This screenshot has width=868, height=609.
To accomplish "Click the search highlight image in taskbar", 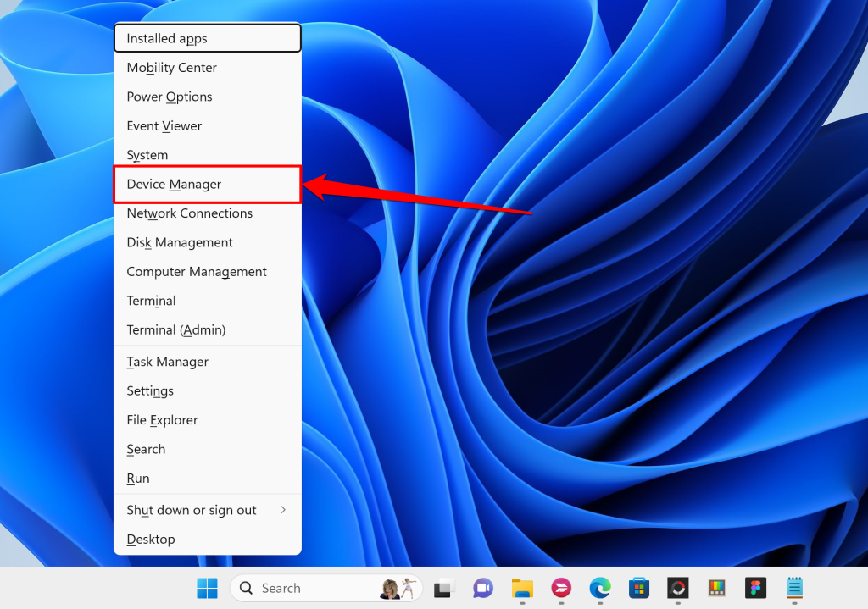I will (398, 588).
